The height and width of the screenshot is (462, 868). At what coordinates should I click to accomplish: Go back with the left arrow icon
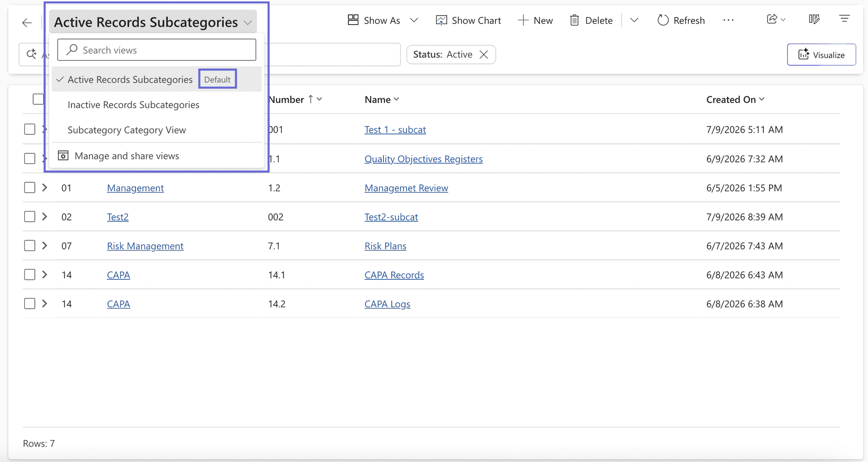point(27,22)
